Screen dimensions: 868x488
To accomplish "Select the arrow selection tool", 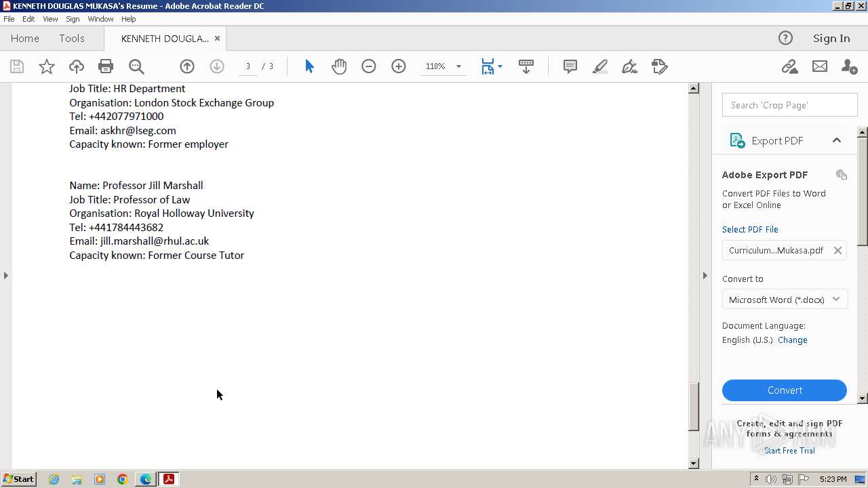I will click(309, 66).
